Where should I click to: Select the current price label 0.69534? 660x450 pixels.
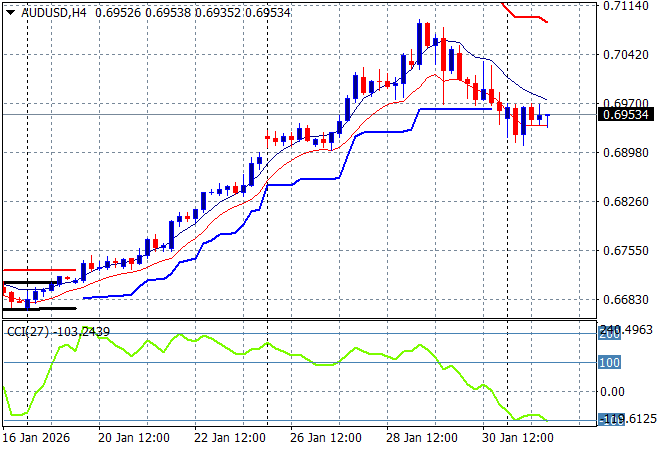click(625, 114)
